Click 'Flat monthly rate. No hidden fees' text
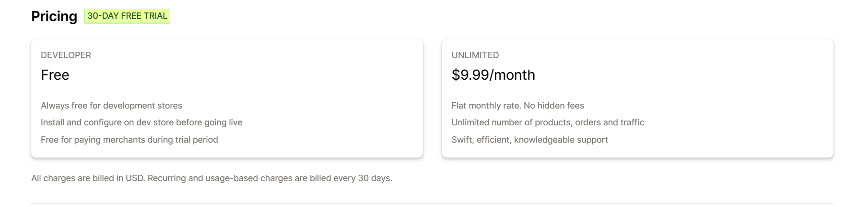Screen dimensions: 868x207 [517, 106]
